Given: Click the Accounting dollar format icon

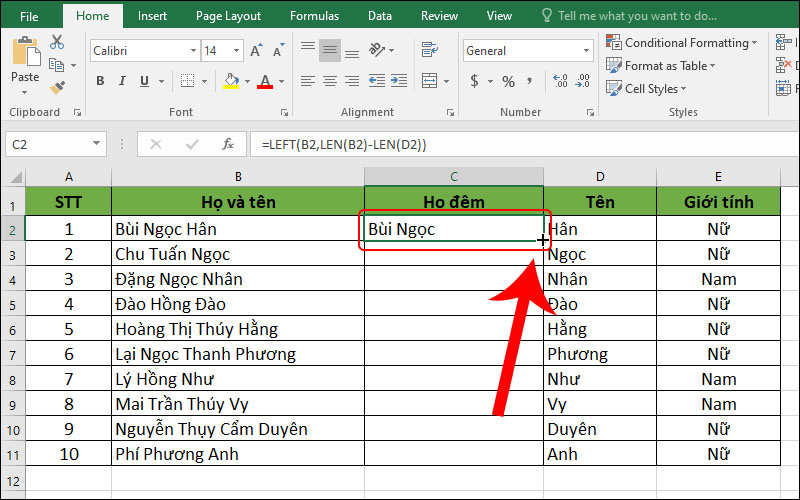Looking at the screenshot, I should pyautogui.click(x=474, y=81).
